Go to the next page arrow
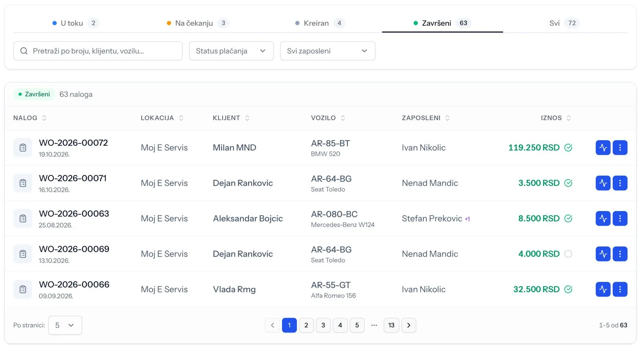644x347 pixels. [409, 325]
